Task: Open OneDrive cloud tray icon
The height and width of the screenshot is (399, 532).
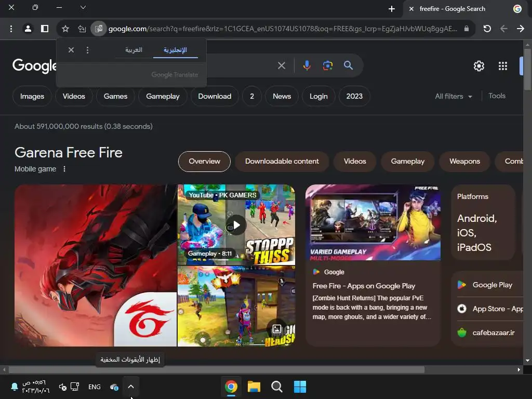Action: point(114,387)
